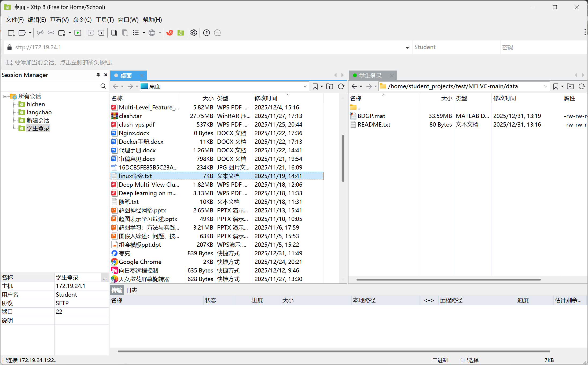Click the Help question mark icon

click(206, 33)
